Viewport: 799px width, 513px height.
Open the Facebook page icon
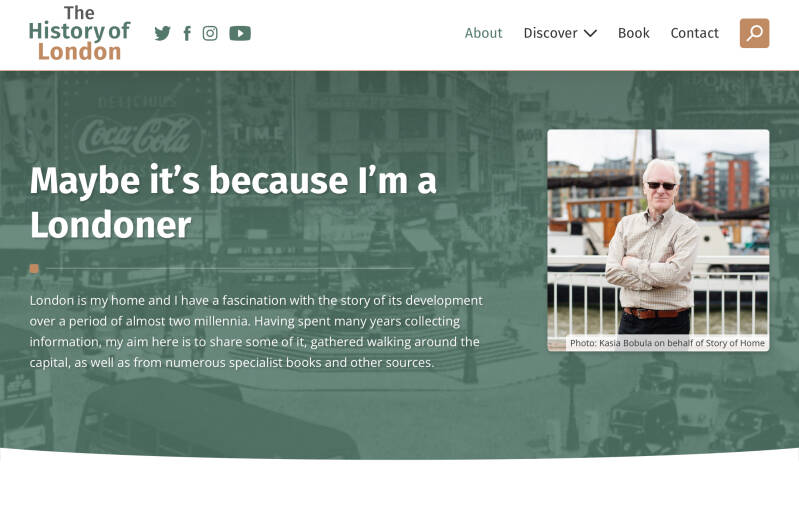click(x=187, y=33)
